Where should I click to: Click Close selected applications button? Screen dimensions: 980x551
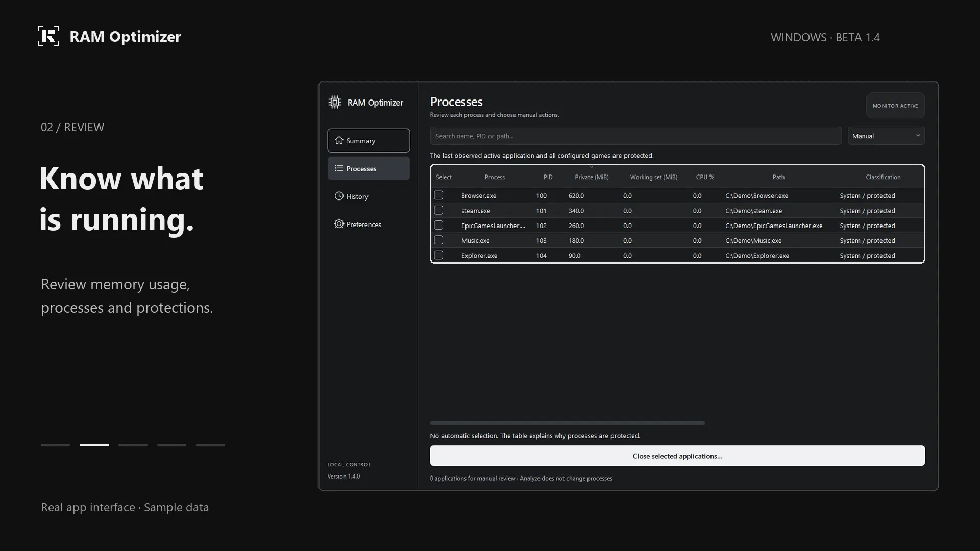pyautogui.click(x=677, y=456)
